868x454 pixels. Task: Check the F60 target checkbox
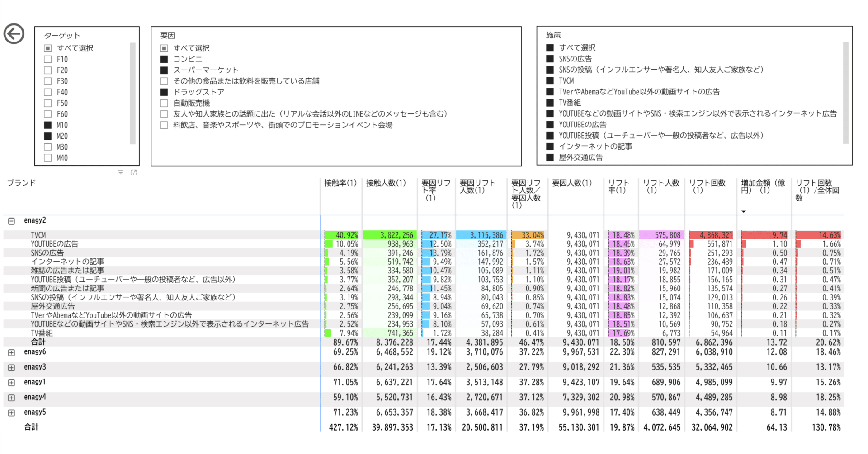tap(47, 114)
